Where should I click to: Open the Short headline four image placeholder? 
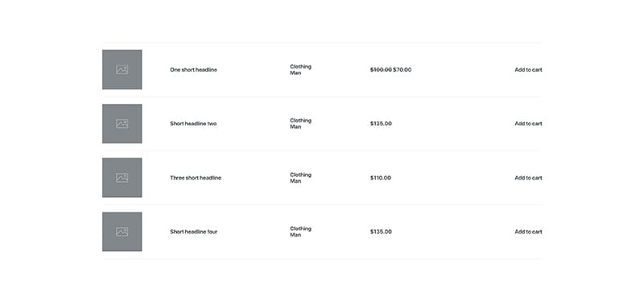point(122,232)
